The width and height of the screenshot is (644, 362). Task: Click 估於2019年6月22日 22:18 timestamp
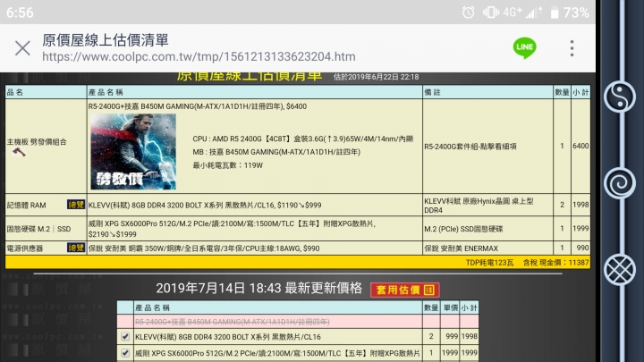[377, 77]
